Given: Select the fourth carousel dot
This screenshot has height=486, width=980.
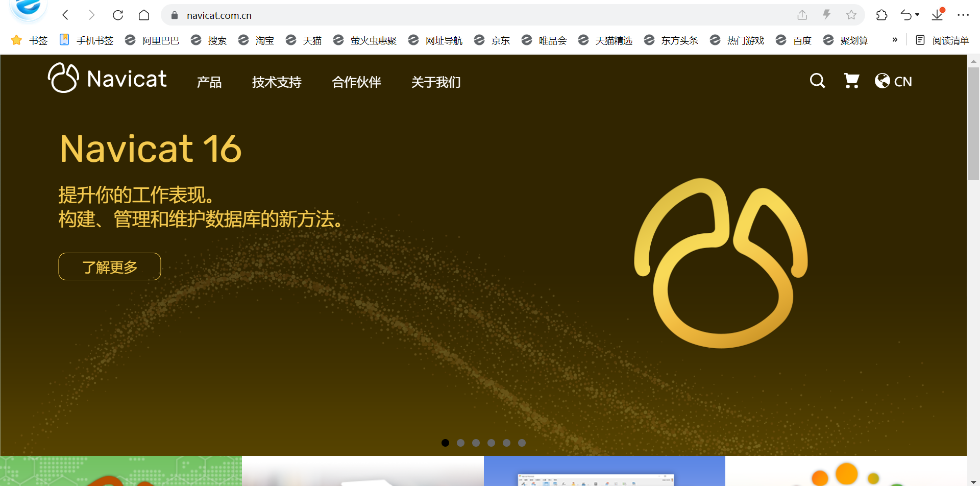Looking at the screenshot, I should [491, 443].
